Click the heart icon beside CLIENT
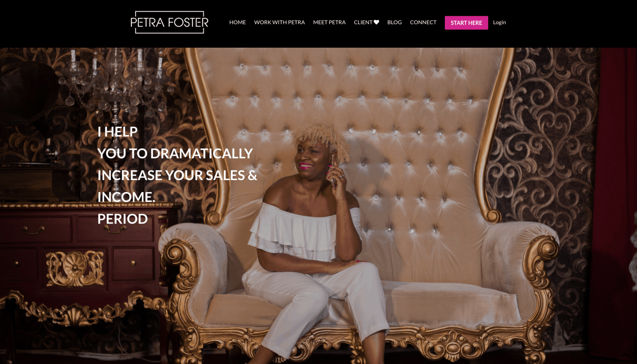The image size is (637, 364). coord(377,22)
